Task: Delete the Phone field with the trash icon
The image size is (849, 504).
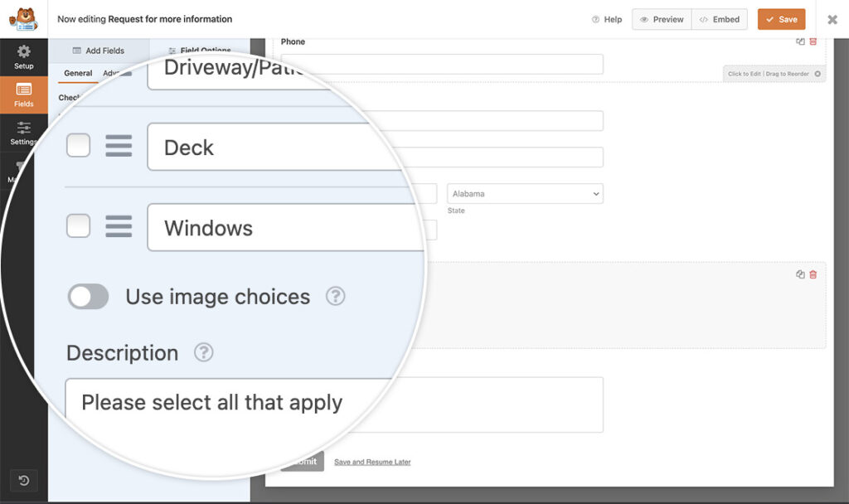Action: pyautogui.click(x=812, y=40)
